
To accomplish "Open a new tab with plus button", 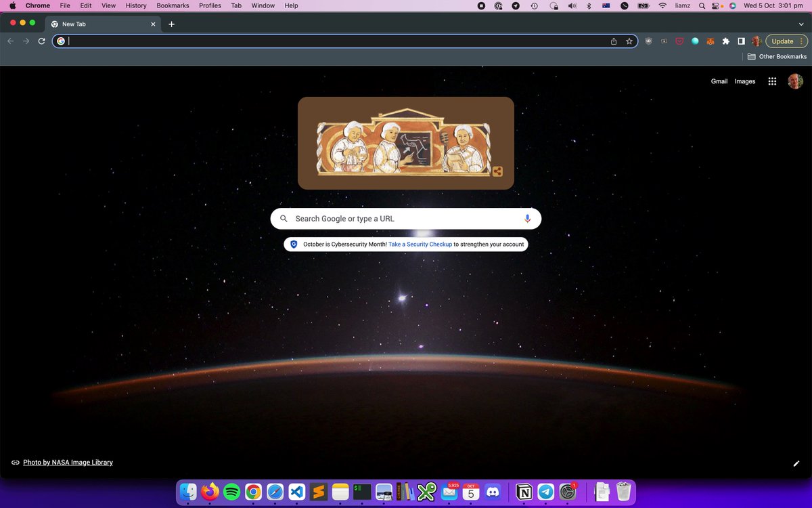I will click(171, 24).
